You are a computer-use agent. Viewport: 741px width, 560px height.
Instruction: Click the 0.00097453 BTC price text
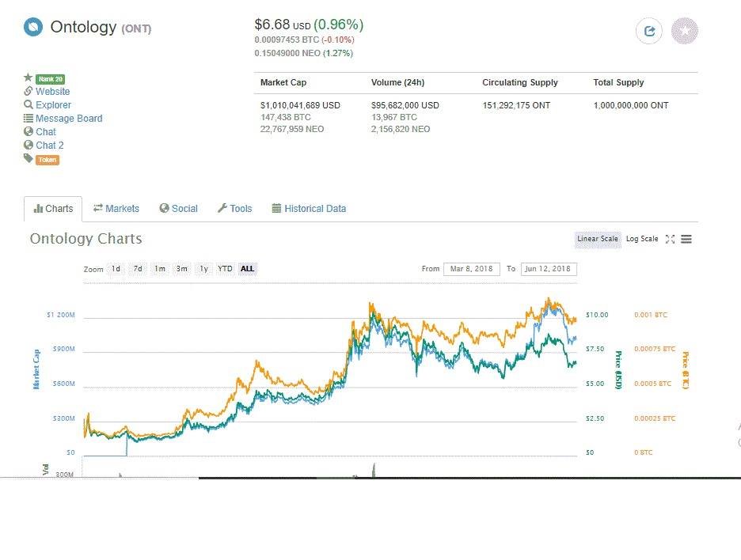287,40
